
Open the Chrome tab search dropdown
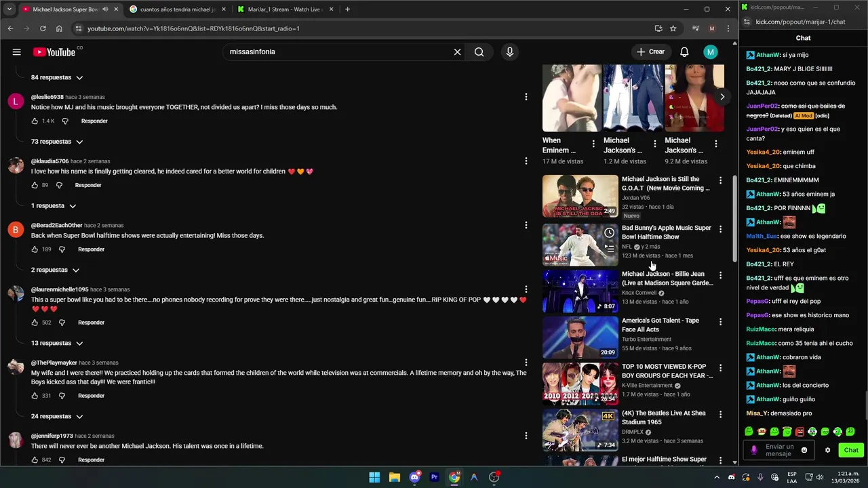[x=9, y=9]
